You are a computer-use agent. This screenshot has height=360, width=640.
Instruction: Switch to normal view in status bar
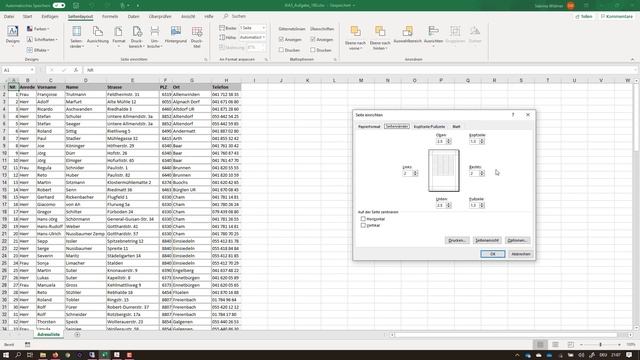540,344
